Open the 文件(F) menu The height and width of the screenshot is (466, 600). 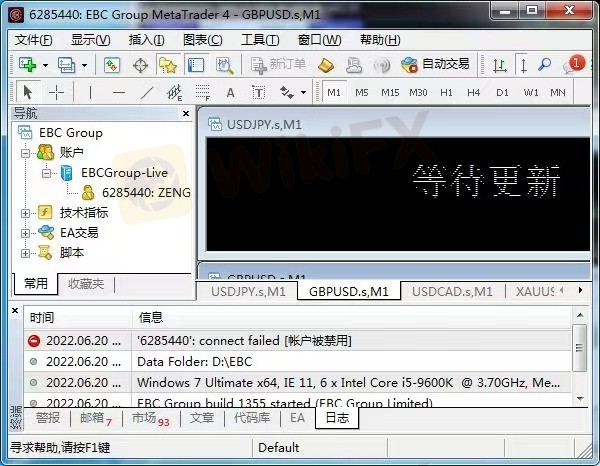pos(34,40)
